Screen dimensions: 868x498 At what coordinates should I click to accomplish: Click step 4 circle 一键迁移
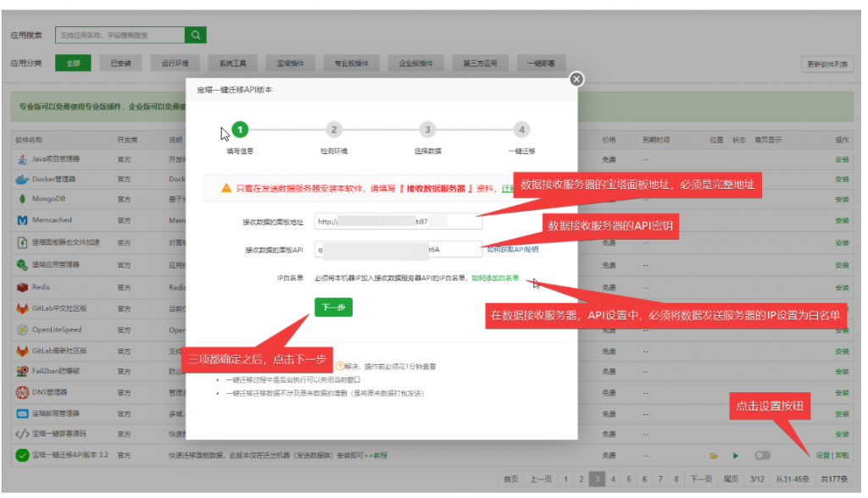521,130
